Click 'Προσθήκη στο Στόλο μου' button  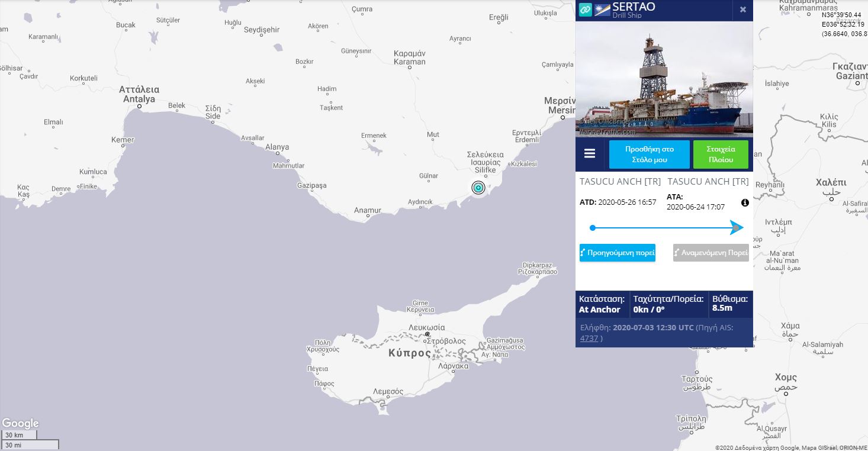click(650, 154)
